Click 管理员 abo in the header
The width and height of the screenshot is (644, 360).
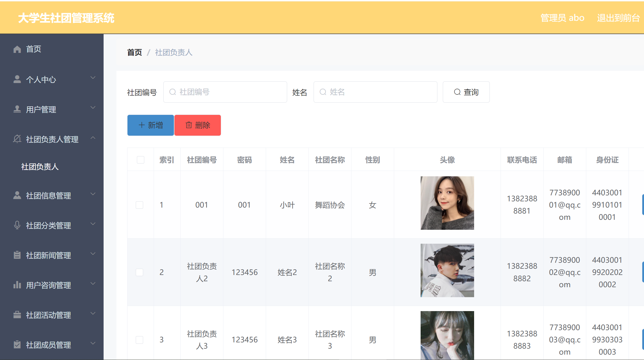pyautogui.click(x=562, y=18)
